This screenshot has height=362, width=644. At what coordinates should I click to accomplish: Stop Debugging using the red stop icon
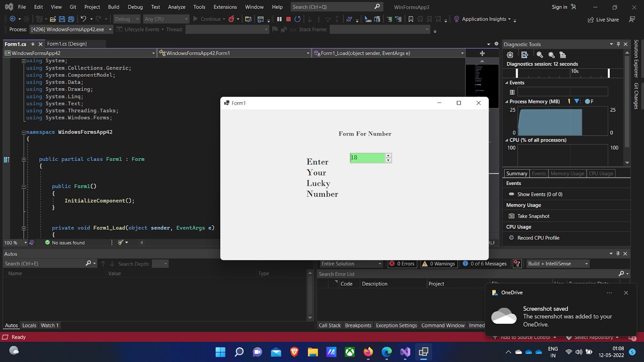coord(288,19)
